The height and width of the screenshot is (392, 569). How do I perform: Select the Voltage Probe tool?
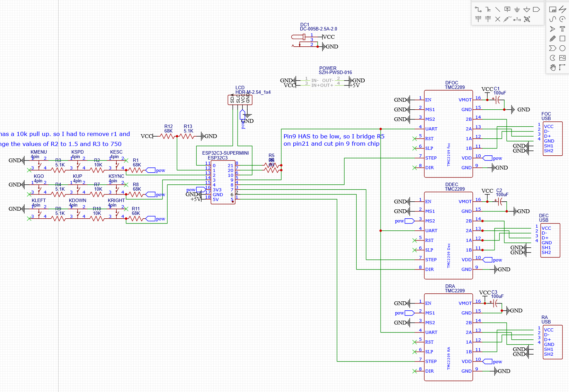pos(507,19)
